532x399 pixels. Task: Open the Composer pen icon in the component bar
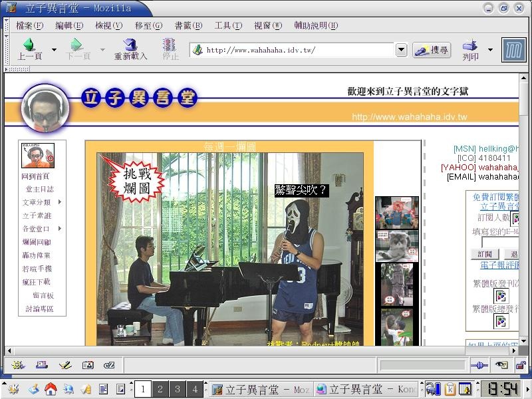coord(65,365)
